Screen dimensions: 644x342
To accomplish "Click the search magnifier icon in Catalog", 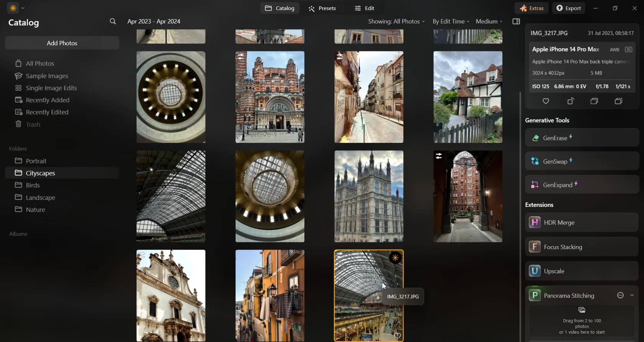I will point(112,21).
